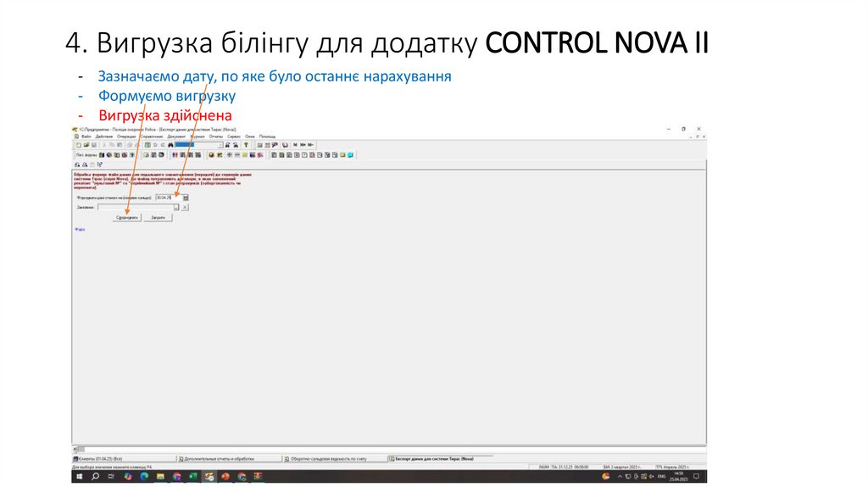The width and height of the screenshot is (868, 487).
Task: Click the ТА: 31.12.23 status bar entry
Action: click(570, 467)
